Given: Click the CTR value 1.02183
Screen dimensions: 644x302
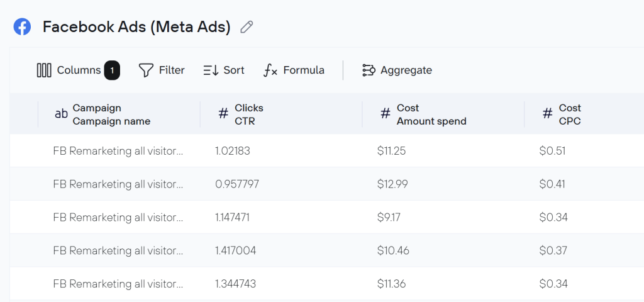Looking at the screenshot, I should coord(233,151).
